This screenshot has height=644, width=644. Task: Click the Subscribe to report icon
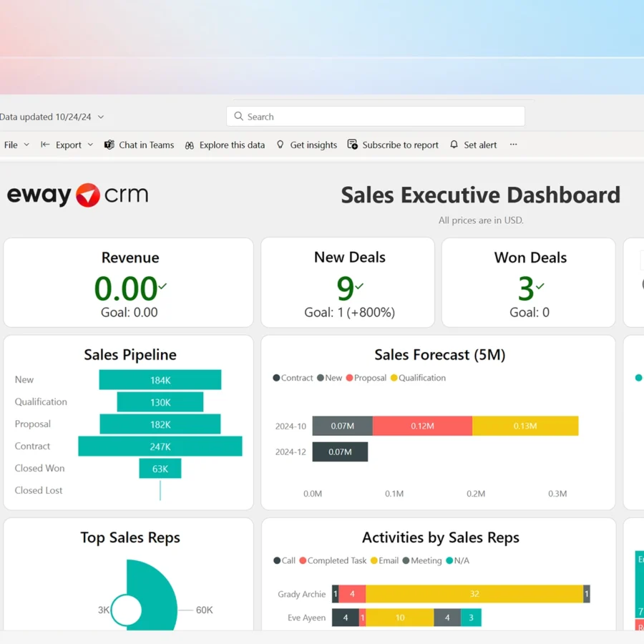(x=353, y=145)
